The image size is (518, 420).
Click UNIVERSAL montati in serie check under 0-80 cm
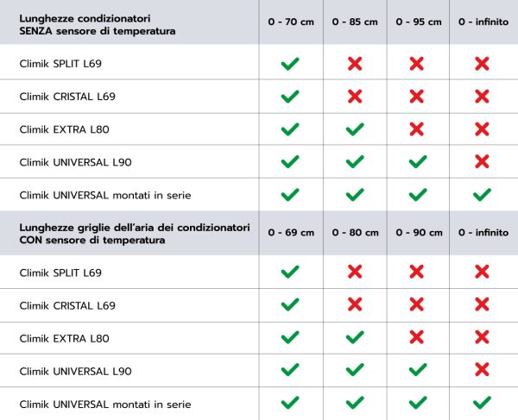(354, 402)
